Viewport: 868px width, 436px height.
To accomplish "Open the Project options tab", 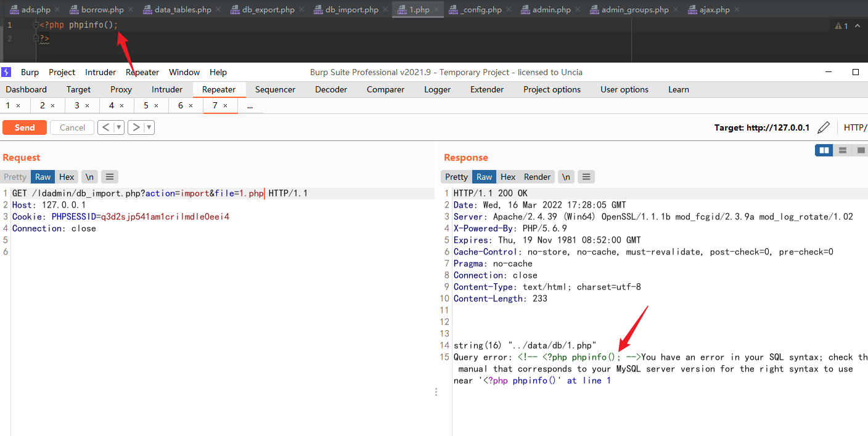I will [x=552, y=89].
